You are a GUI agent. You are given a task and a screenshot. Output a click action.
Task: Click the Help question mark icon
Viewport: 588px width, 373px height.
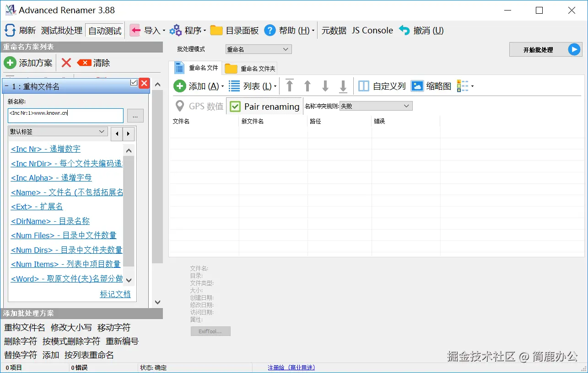(270, 31)
